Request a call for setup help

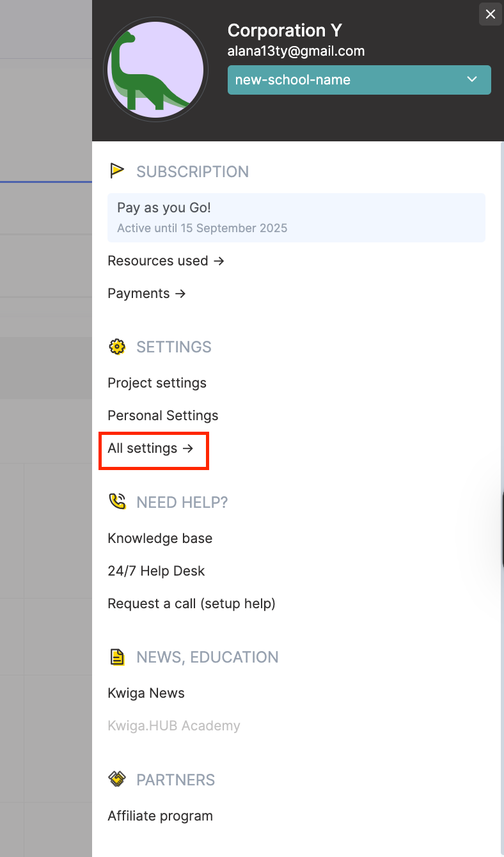(x=191, y=604)
